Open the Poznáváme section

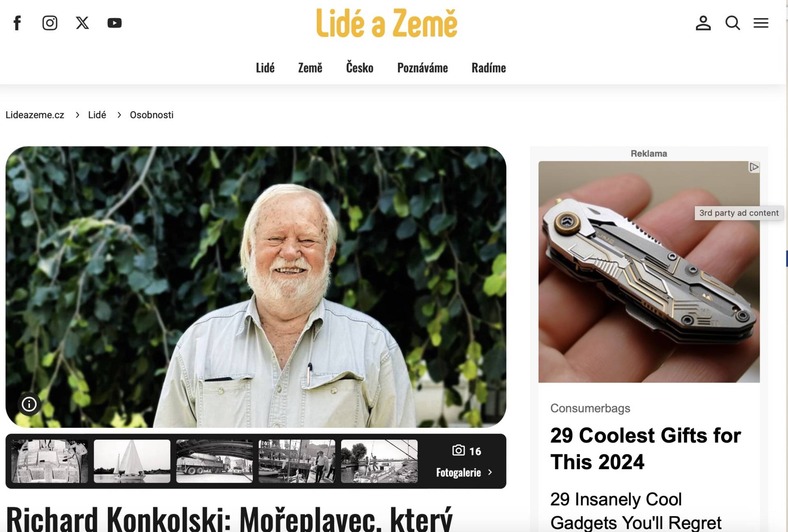coord(422,68)
